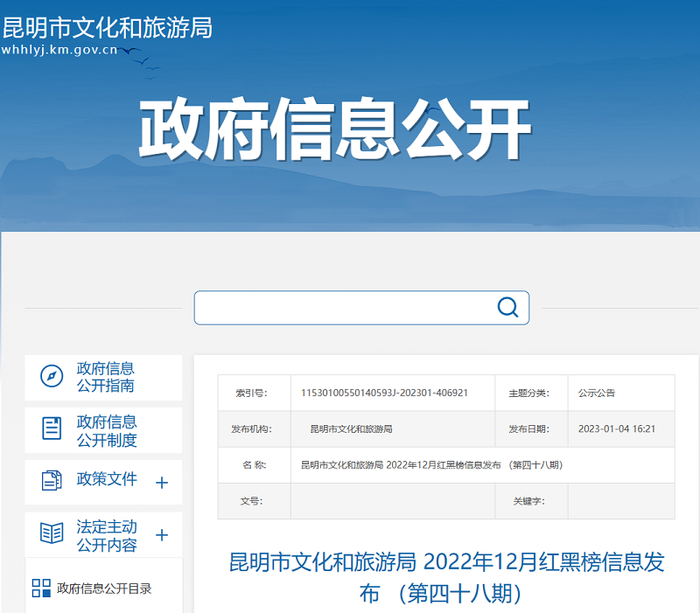This screenshot has height=613, width=700.
Task: Expand the 法定主动公开内容 plus sign
Action: point(162,534)
